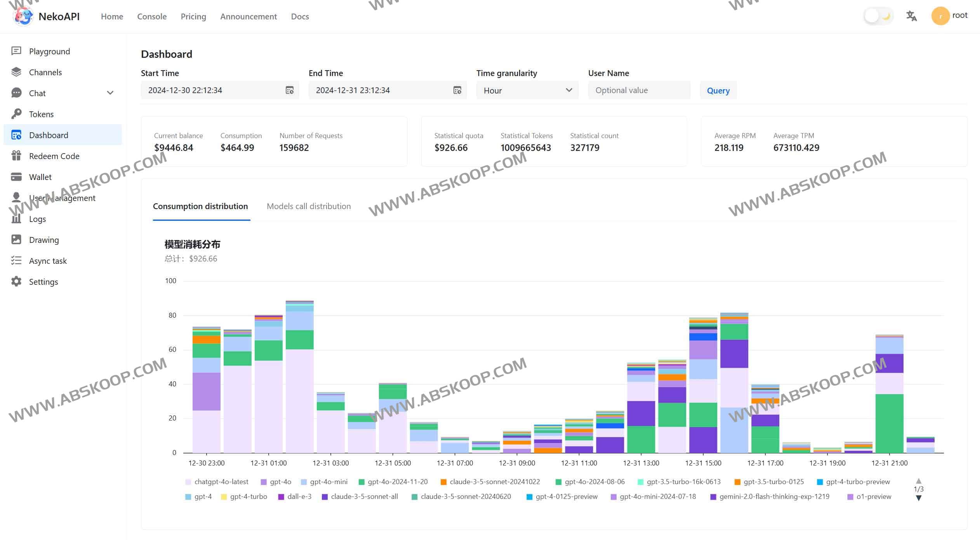Click the User Name input field

pyautogui.click(x=639, y=90)
